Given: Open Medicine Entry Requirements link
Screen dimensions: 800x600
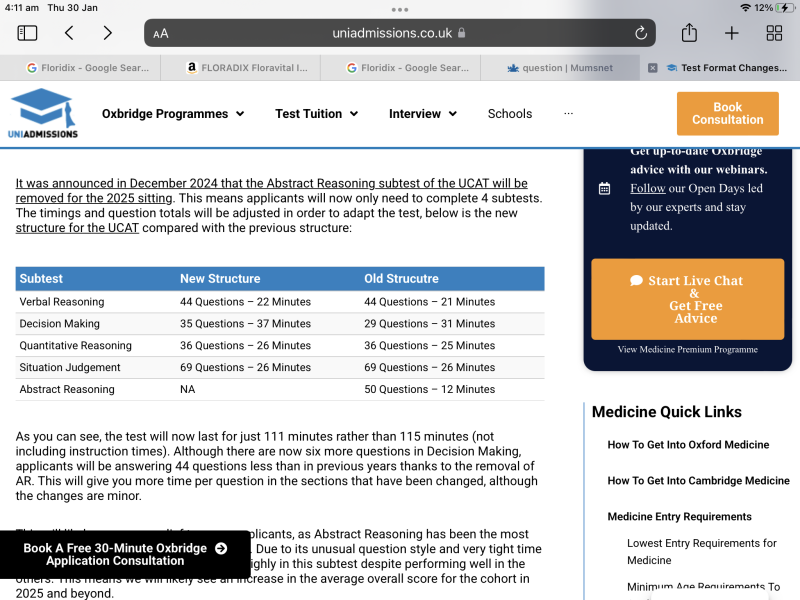Looking at the screenshot, I should [679, 517].
